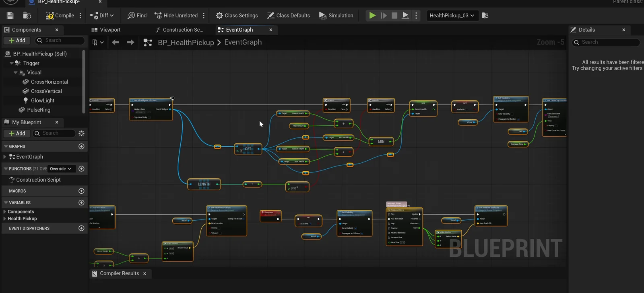Click the BP_HealthPickup breadcrumb link
The image size is (644, 293).
(x=186, y=43)
